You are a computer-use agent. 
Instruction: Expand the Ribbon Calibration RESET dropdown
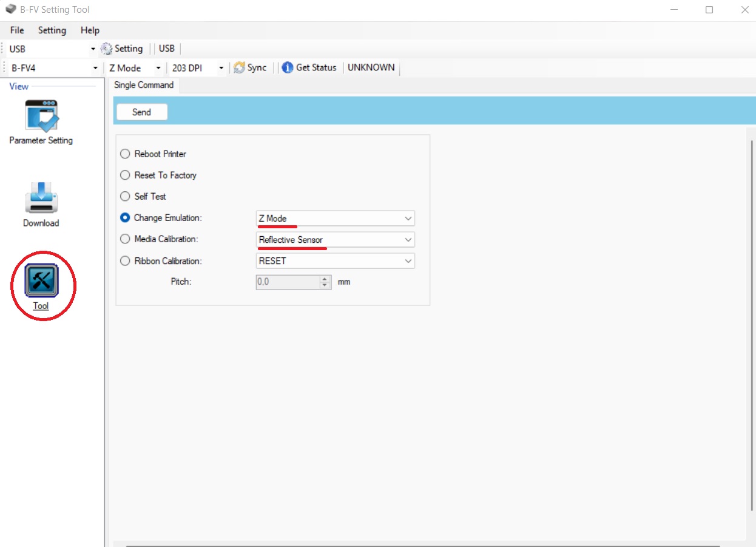[x=336, y=261]
